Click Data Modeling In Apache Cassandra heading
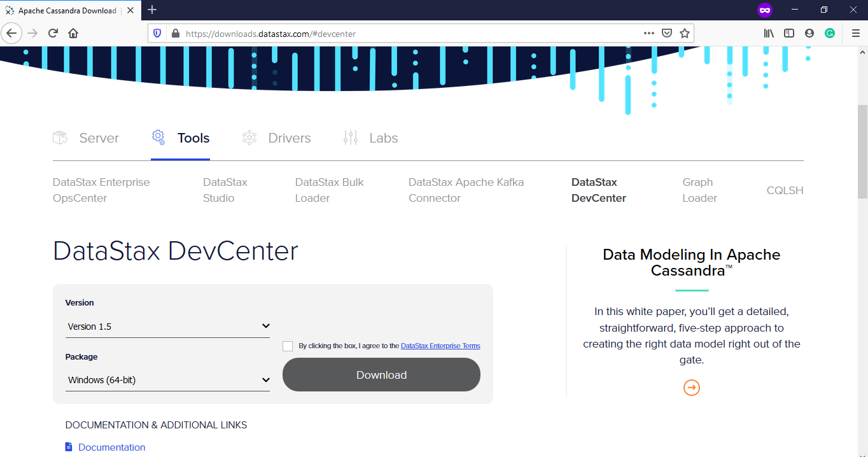Viewport: 868px width, 457px height. (692, 262)
